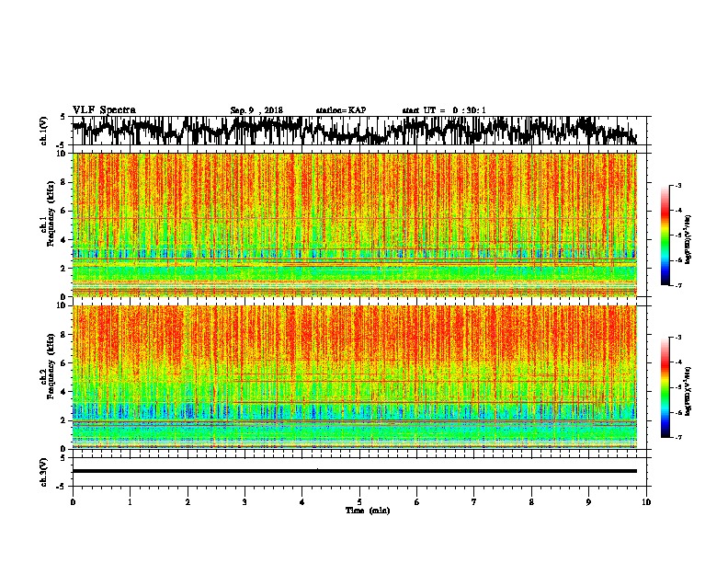
Task: Click the "ch.3(V)" waveform axis label
Action: pos(44,472)
